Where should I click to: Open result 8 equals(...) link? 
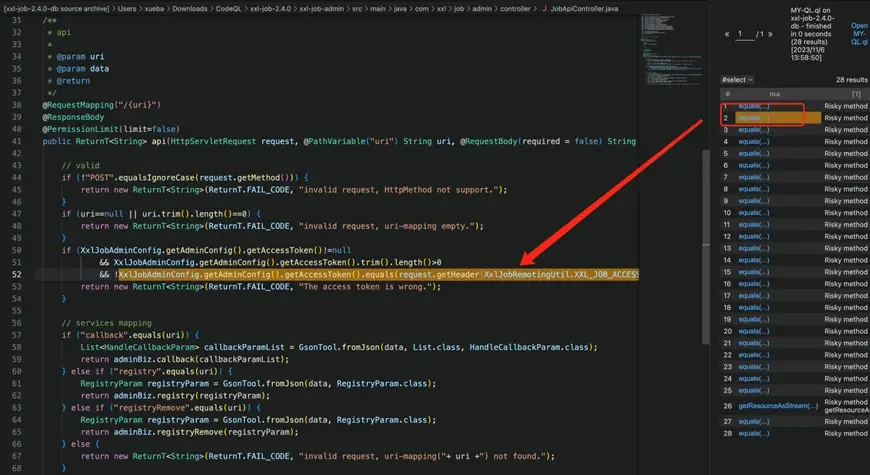(753, 189)
